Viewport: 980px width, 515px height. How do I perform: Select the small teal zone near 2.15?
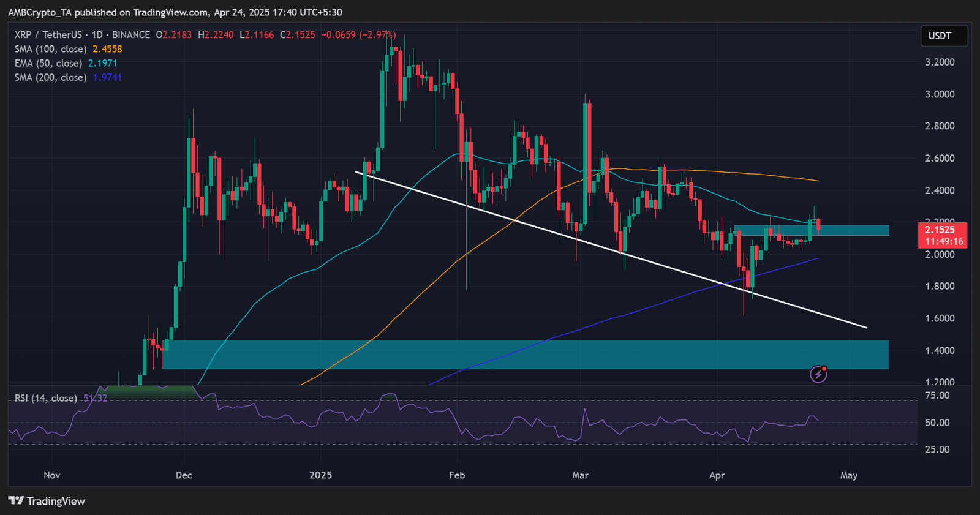[858, 230]
